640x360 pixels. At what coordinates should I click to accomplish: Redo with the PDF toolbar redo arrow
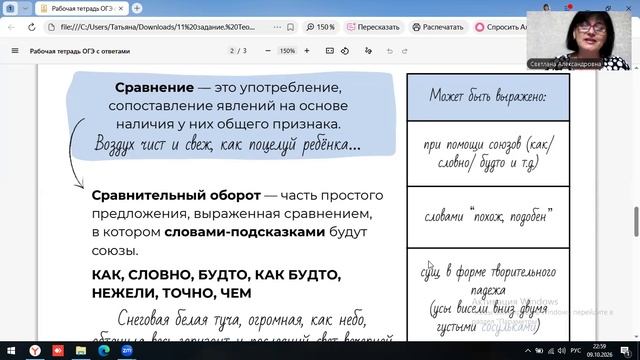pyautogui.click(x=404, y=51)
